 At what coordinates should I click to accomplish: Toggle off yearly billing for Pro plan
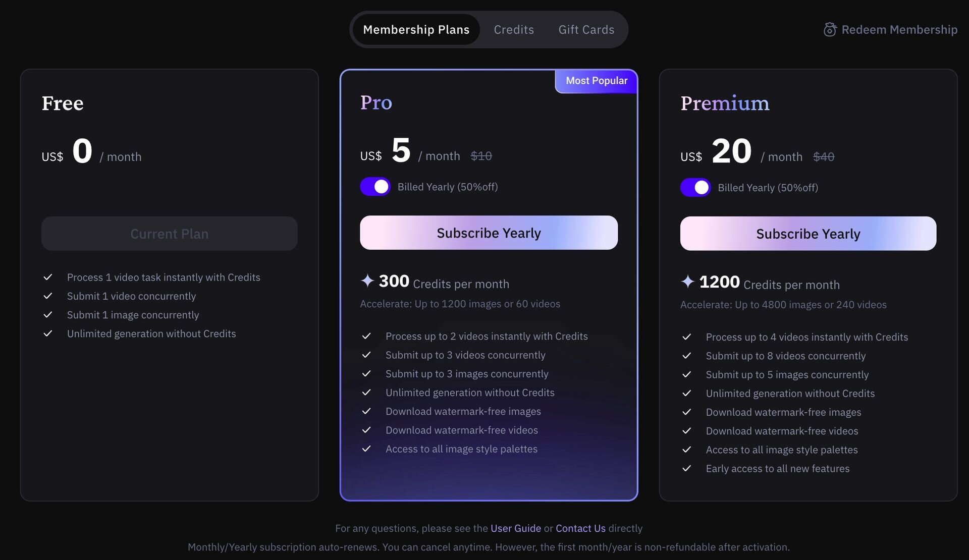pyautogui.click(x=375, y=187)
